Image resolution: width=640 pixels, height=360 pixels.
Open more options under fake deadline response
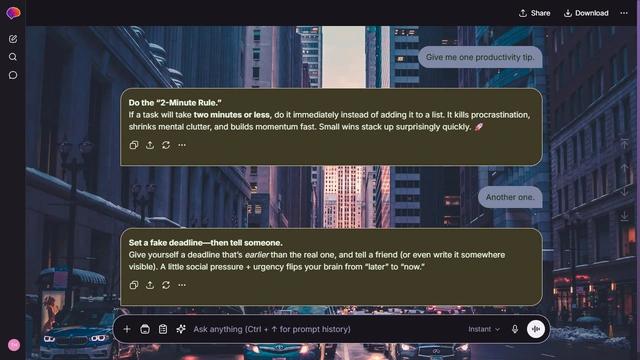(182, 285)
